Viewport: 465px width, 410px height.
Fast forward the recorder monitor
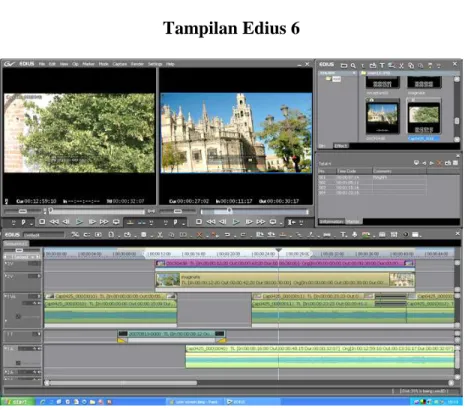pyautogui.click(x=261, y=222)
